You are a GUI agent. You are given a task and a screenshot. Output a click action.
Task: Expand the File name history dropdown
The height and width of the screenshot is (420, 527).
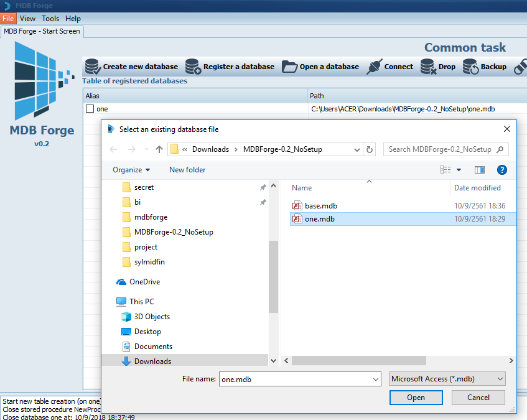click(375, 379)
